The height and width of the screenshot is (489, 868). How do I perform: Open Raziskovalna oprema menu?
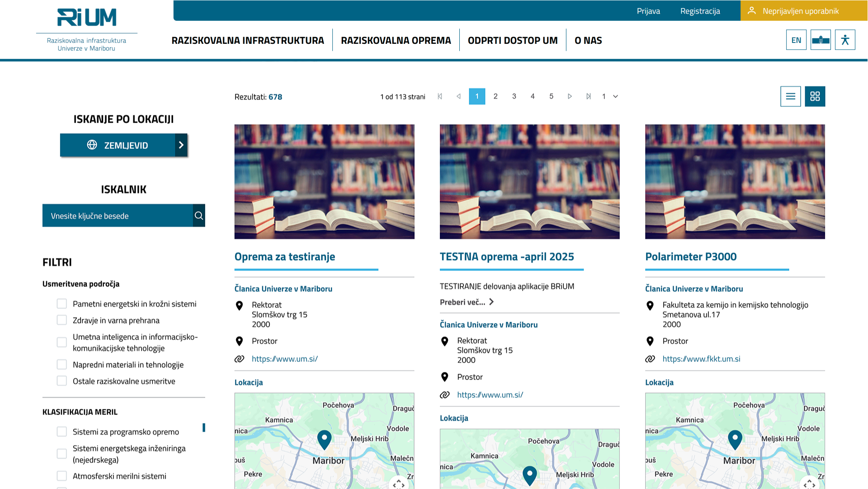pos(396,40)
